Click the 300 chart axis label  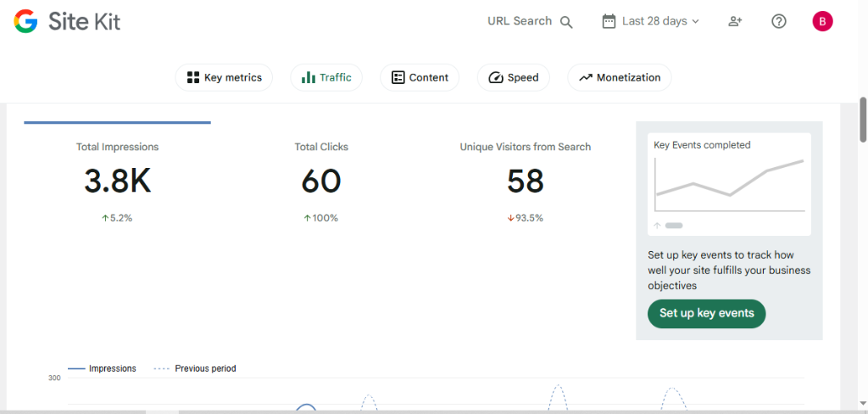55,378
